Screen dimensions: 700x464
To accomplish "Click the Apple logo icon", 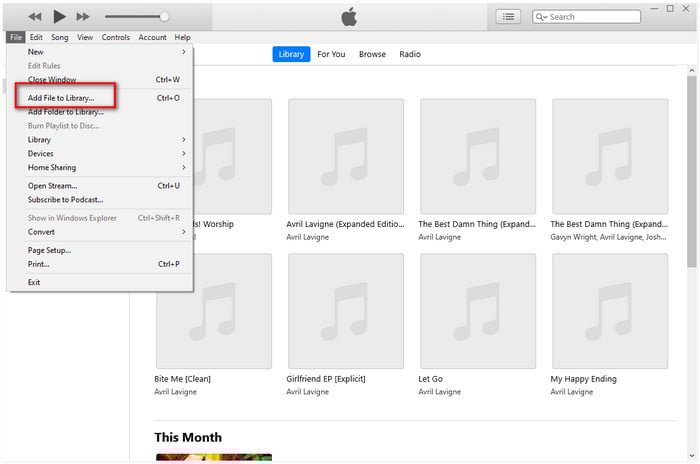I will point(349,17).
